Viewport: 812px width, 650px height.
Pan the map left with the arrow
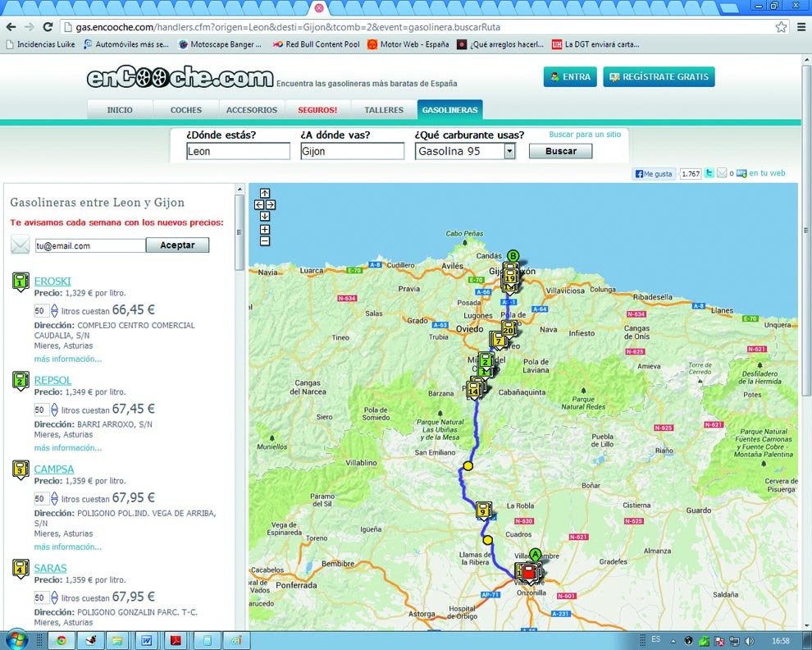pos(259,204)
